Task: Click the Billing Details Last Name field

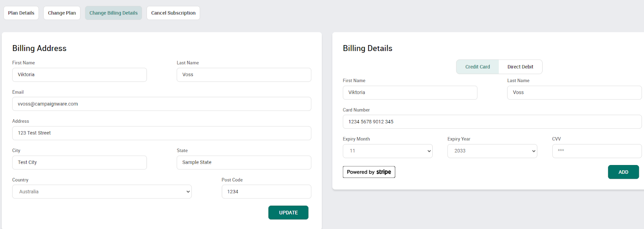Action: coord(574,93)
